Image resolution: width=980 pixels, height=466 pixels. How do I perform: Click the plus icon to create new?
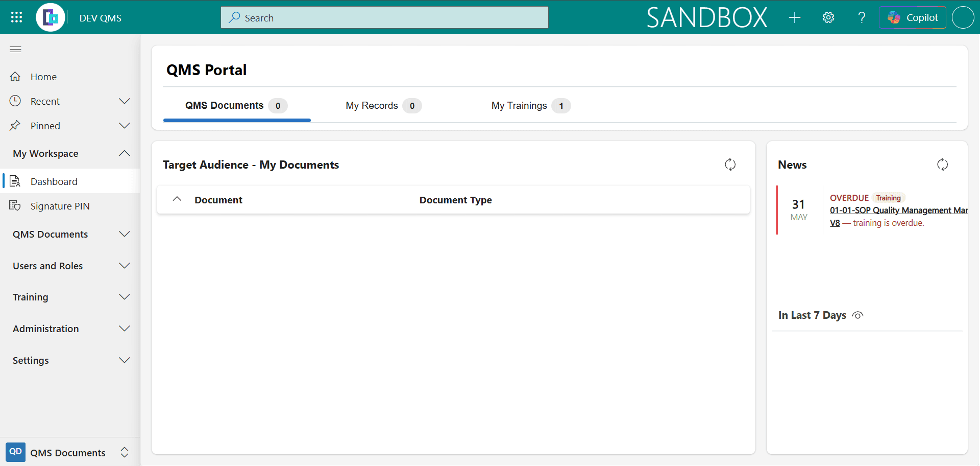pyautogui.click(x=795, y=17)
